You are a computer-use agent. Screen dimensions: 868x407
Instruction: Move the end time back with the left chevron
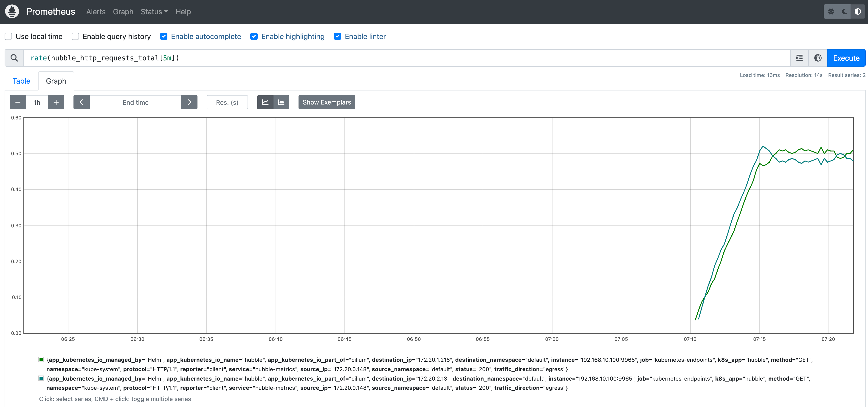(x=82, y=102)
